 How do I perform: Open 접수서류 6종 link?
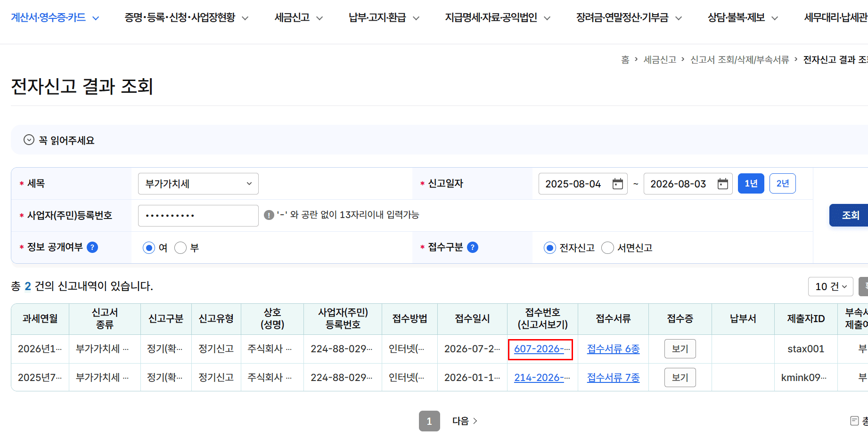613,349
